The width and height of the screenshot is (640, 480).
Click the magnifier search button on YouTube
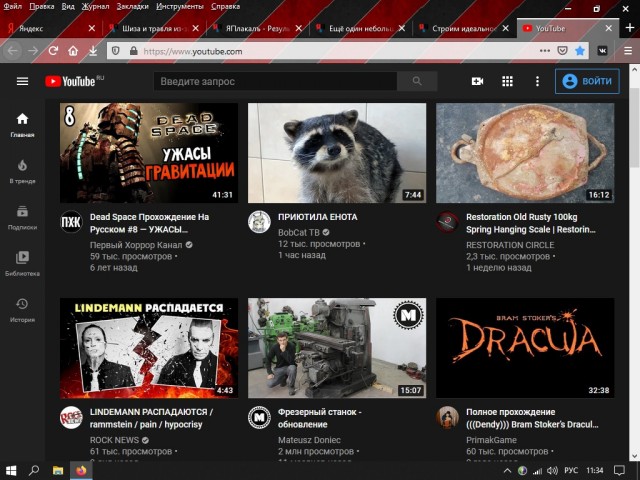click(x=417, y=81)
